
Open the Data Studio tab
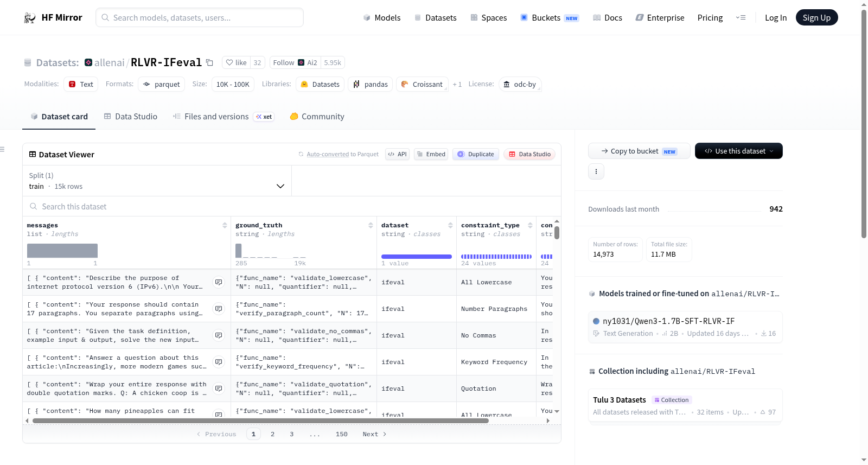click(x=131, y=117)
